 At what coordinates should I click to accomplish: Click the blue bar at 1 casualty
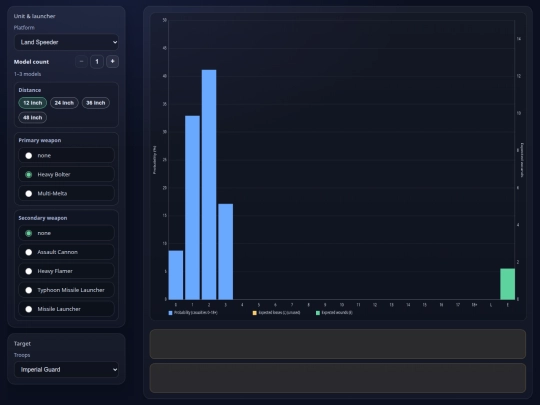(193, 208)
